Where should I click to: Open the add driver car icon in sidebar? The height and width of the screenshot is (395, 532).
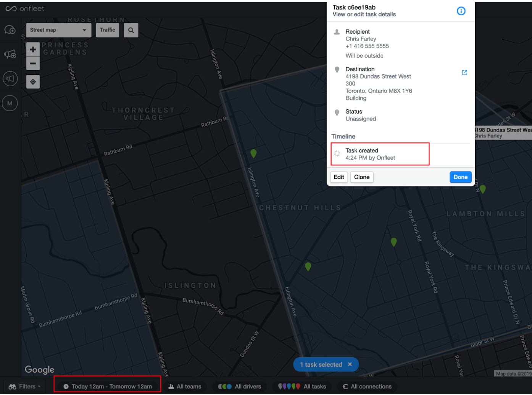tap(10, 54)
